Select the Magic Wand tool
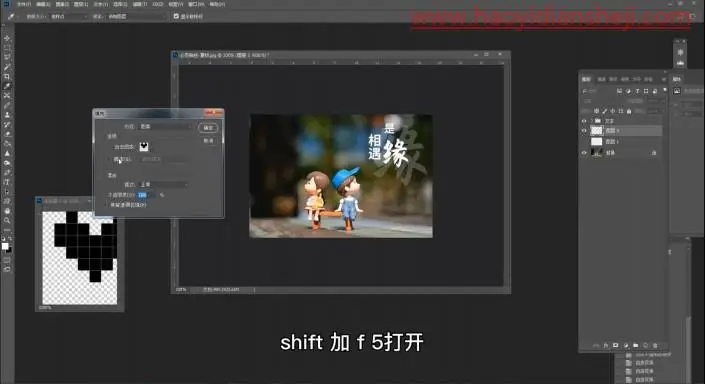Screen dimensions: 705x384 click(7, 67)
